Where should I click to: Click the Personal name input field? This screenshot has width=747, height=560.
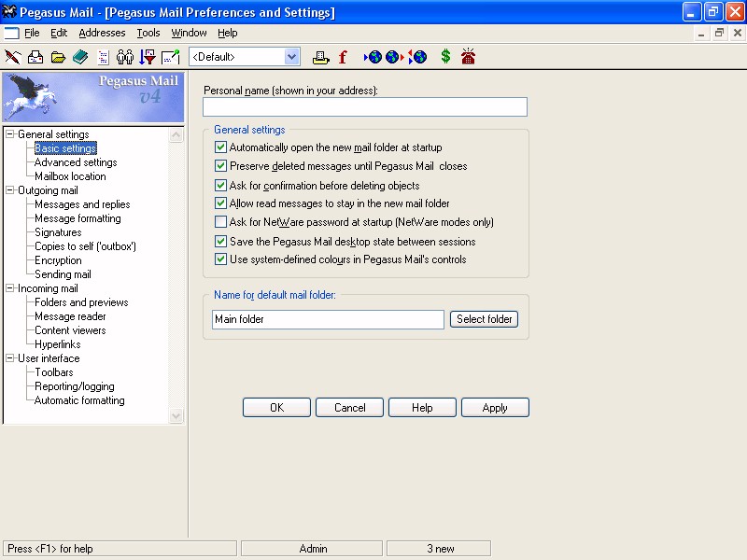click(365, 106)
